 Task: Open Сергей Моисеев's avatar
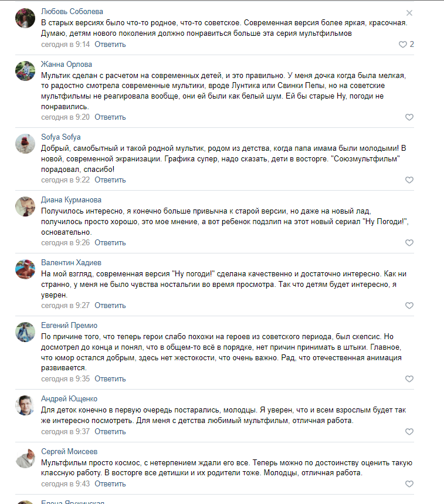(26, 458)
